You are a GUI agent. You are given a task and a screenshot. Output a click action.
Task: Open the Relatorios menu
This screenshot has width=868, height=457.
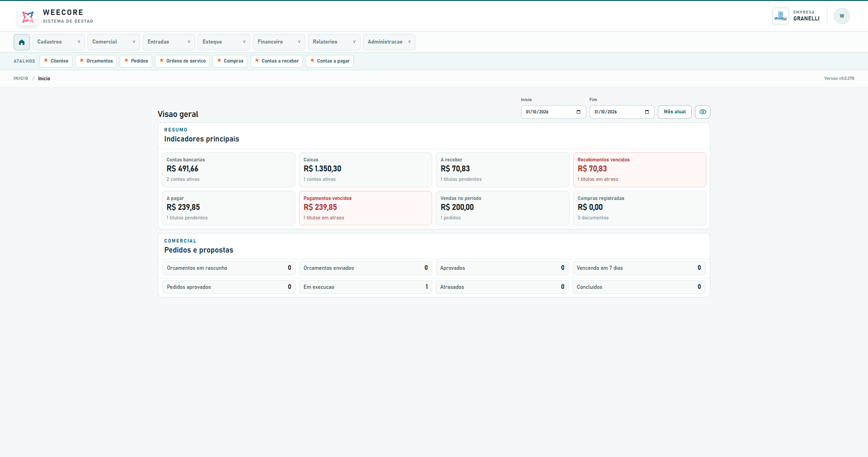(x=334, y=42)
